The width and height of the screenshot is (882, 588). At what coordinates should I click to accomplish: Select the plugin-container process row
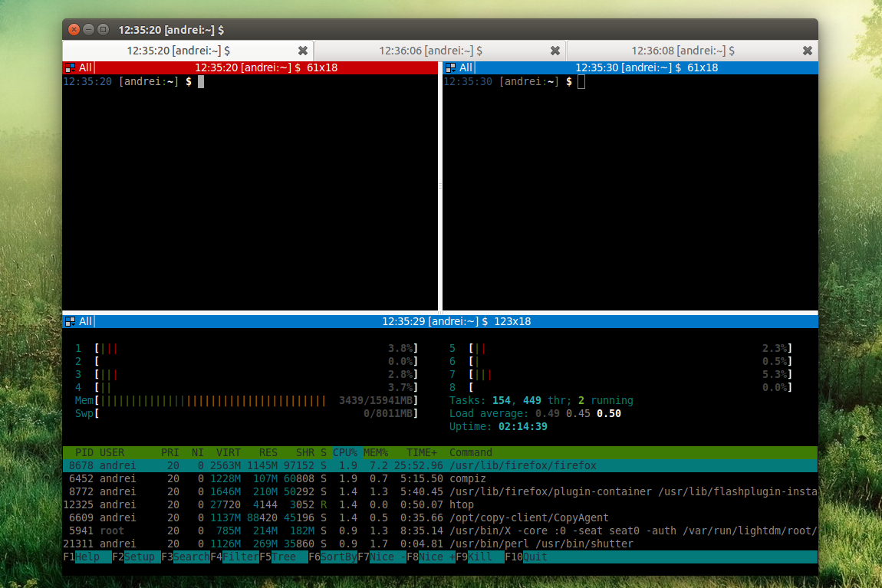[440, 491]
